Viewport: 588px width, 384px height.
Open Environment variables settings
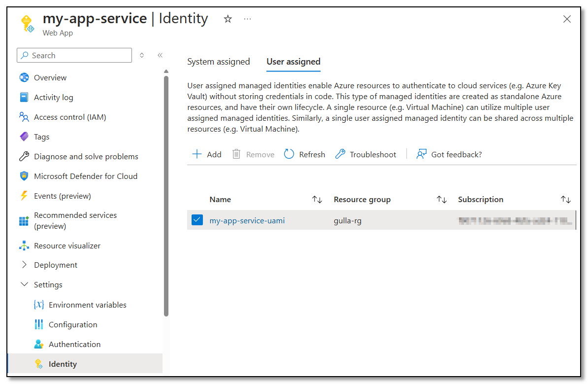[88, 305]
